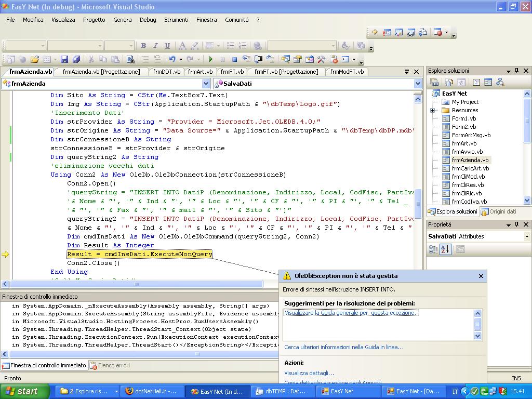Image resolution: width=532 pixels, height=399 pixels.
Task: Expand the Resources folder node
Action: pyautogui.click(x=432, y=110)
